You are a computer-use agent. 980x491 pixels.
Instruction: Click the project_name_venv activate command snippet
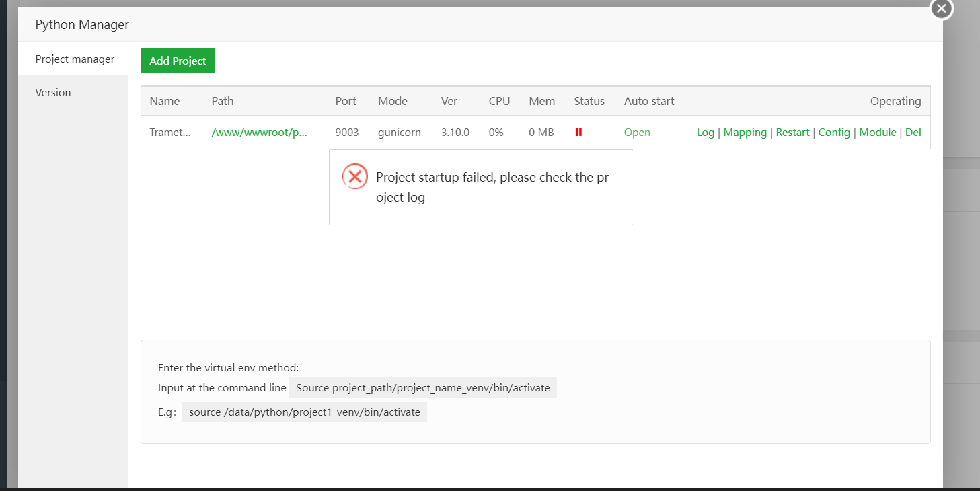[x=422, y=388]
